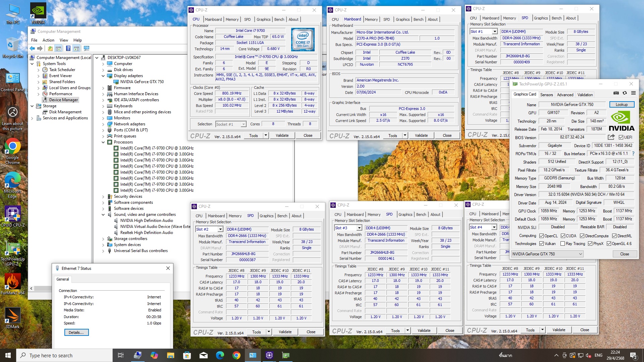Click Lookup button in GPU-Z
The height and width of the screenshot is (362, 644).
[622, 105]
